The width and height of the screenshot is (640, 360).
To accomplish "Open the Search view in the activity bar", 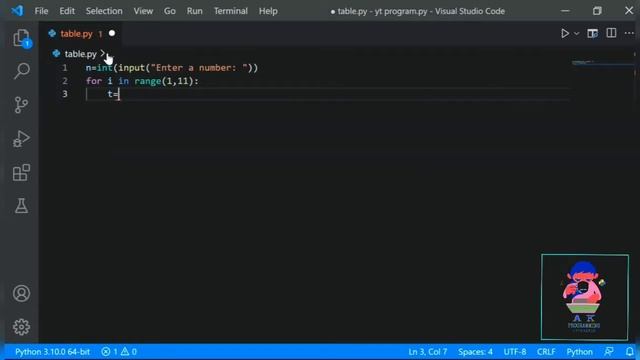I will [x=21, y=71].
